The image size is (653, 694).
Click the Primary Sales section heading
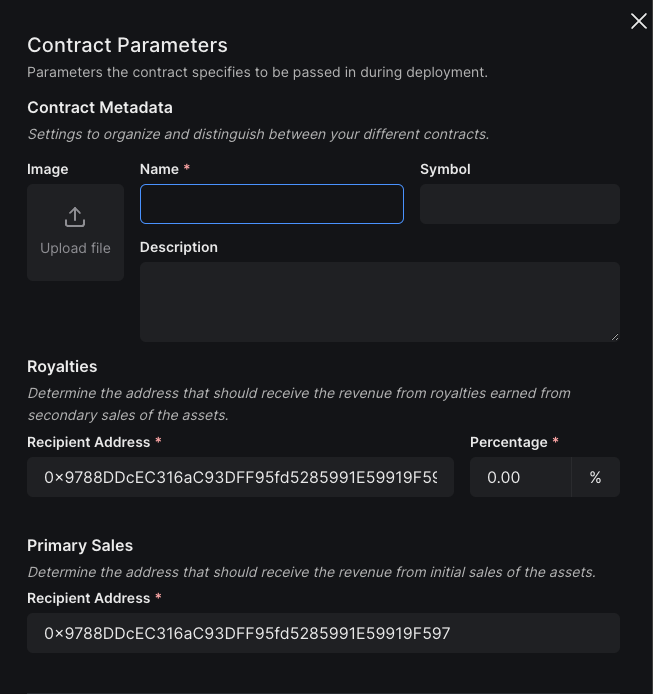[80, 545]
